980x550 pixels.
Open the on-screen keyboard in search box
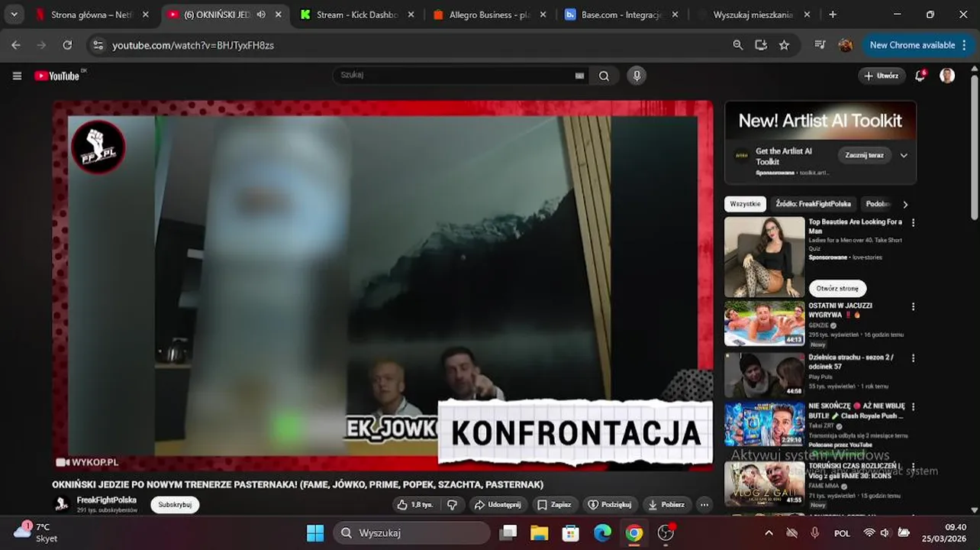click(x=579, y=76)
